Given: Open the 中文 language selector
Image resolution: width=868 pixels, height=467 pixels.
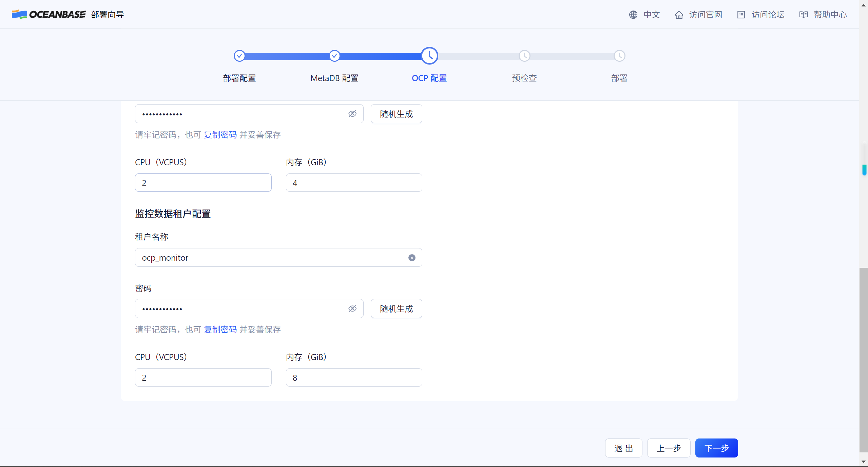Looking at the screenshot, I should 651,15.
